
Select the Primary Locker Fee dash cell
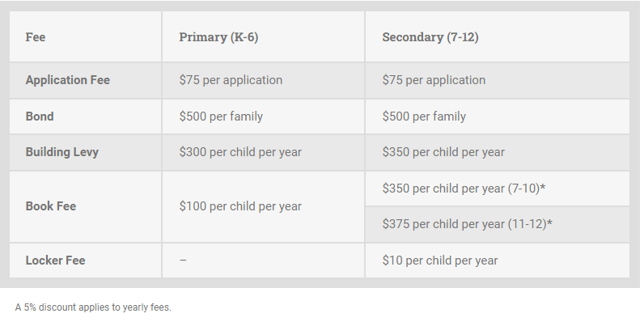point(263,261)
